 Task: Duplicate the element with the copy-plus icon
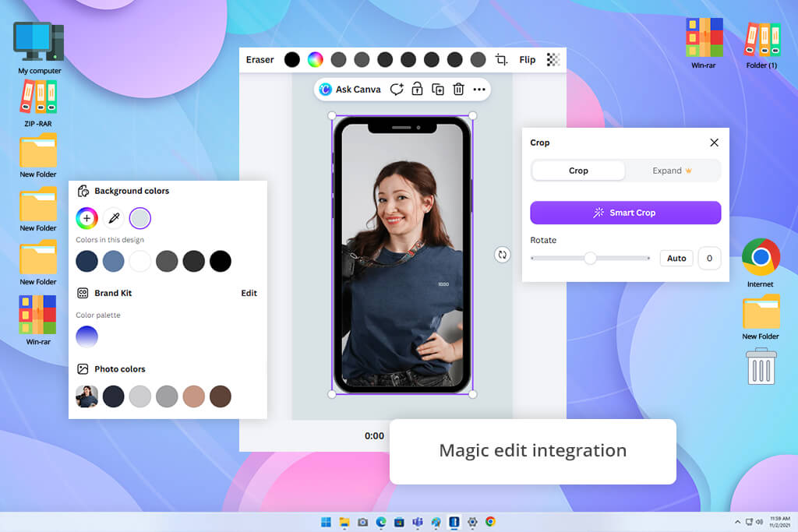(438, 90)
